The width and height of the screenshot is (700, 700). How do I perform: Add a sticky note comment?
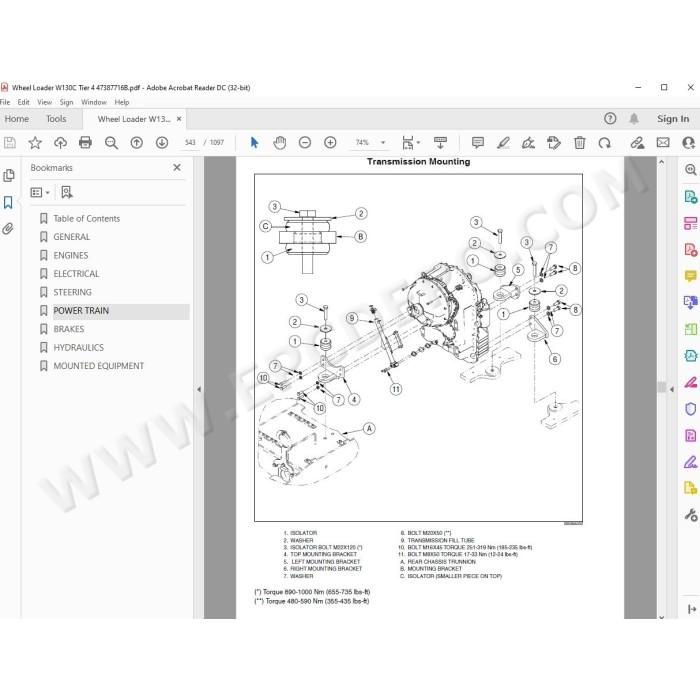pyautogui.click(x=478, y=143)
